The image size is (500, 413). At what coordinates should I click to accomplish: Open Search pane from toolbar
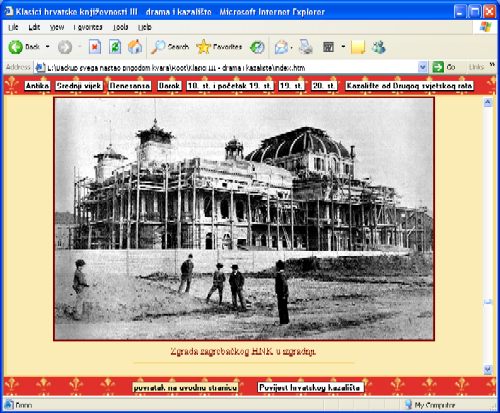tap(170, 47)
